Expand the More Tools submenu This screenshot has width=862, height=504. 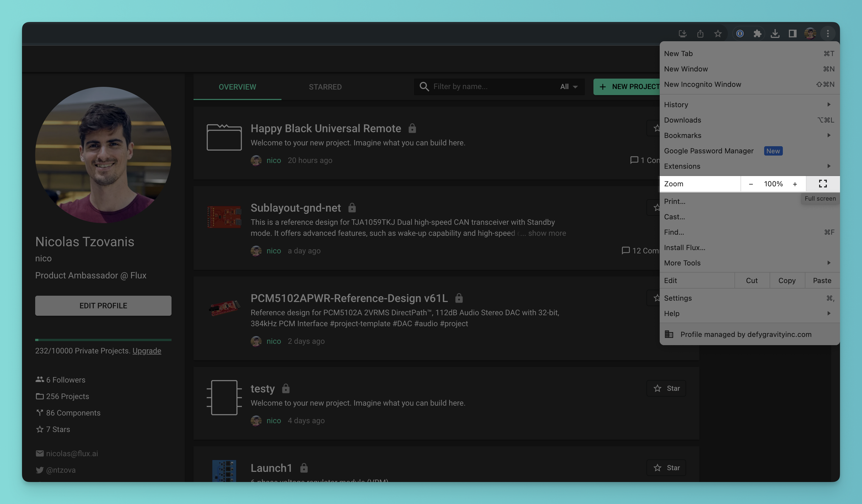click(x=750, y=263)
